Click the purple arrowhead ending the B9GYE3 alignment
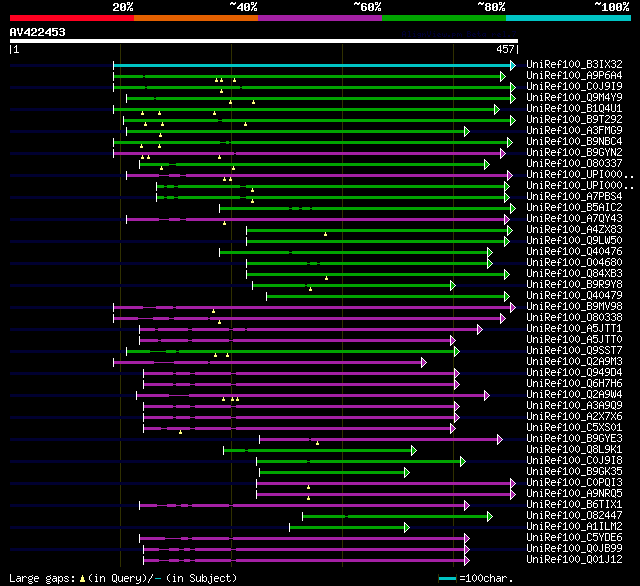 coord(500,440)
